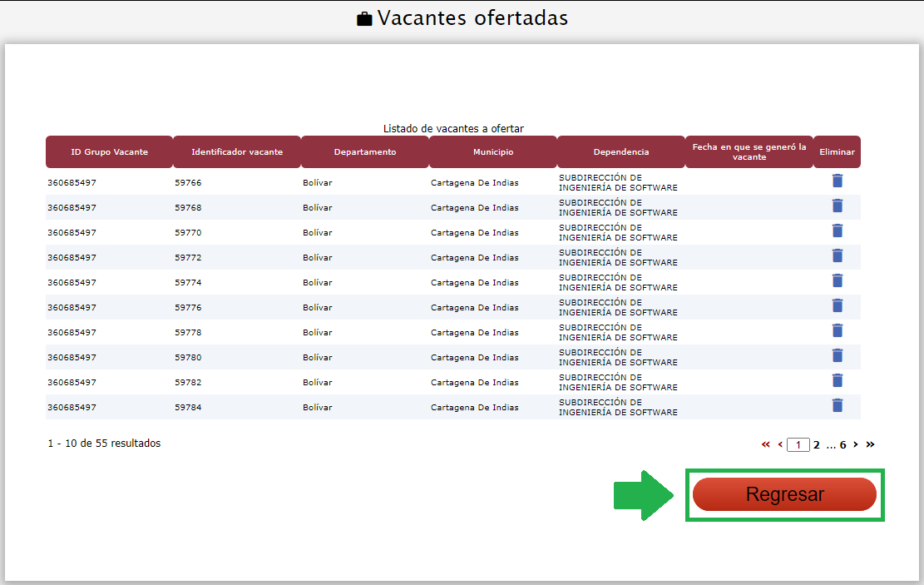Go to next page arrow

[x=856, y=445]
